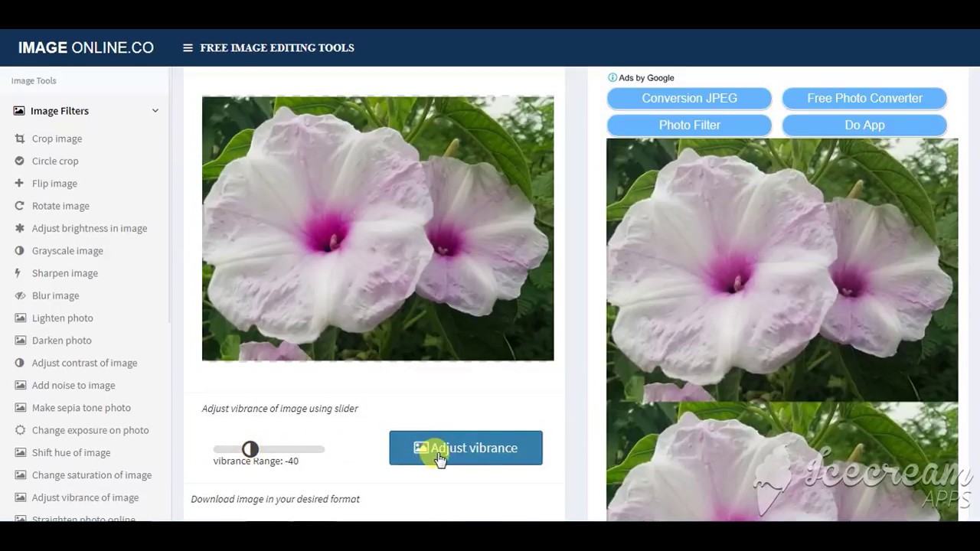This screenshot has height=551, width=980.
Task: Click the top flower ad image
Action: coord(782,270)
